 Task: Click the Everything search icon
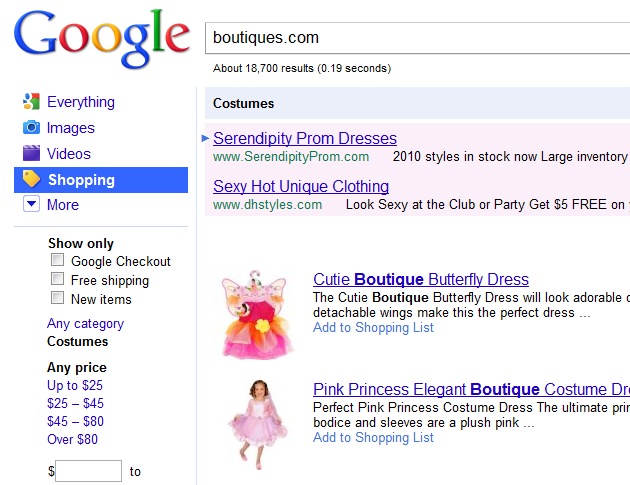click(x=31, y=102)
